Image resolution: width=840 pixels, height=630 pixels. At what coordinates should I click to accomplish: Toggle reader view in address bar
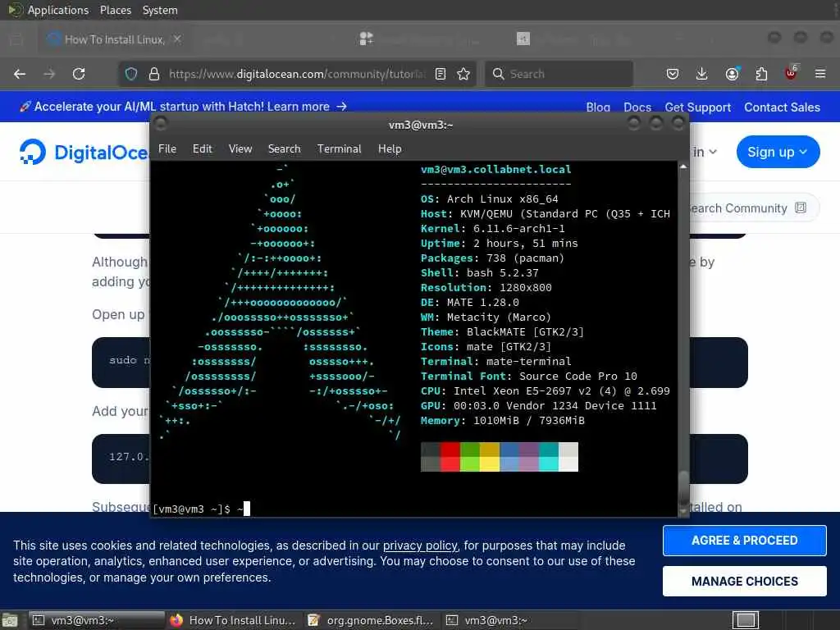coord(441,74)
